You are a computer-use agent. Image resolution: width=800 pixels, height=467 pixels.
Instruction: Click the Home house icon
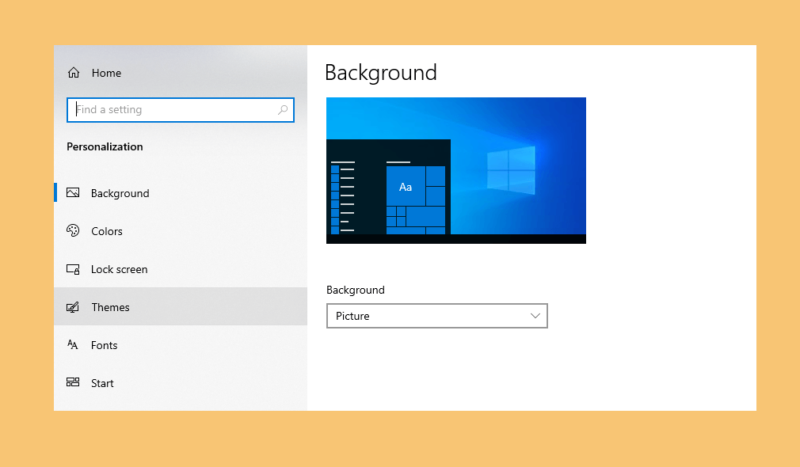[x=73, y=72]
